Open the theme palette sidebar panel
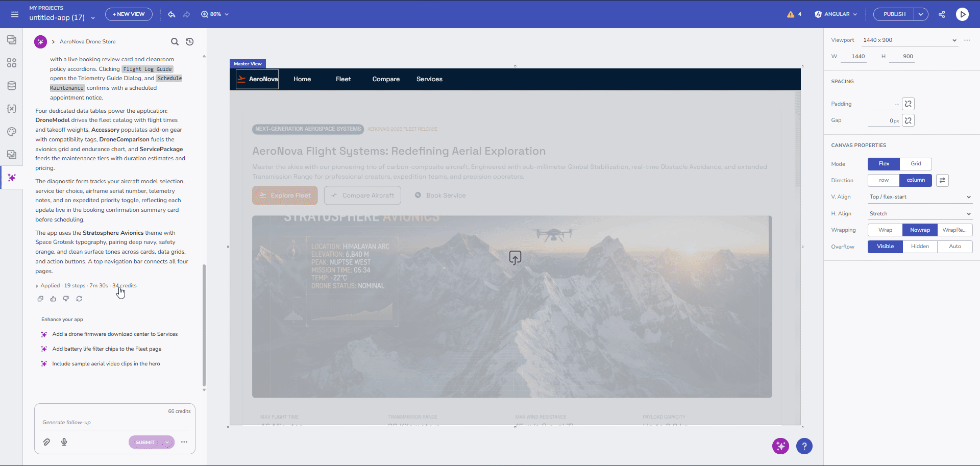 point(12,132)
